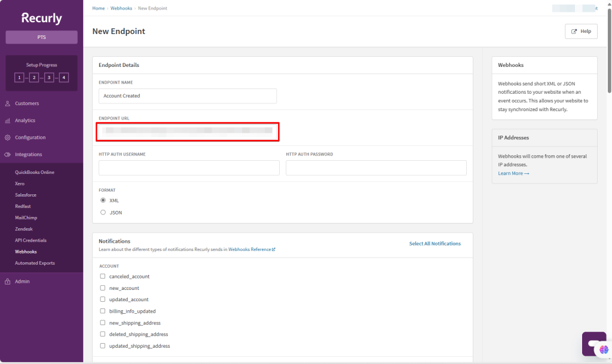612x364 pixels.
Task: Tick the canceled_account checkbox
Action: (x=103, y=276)
